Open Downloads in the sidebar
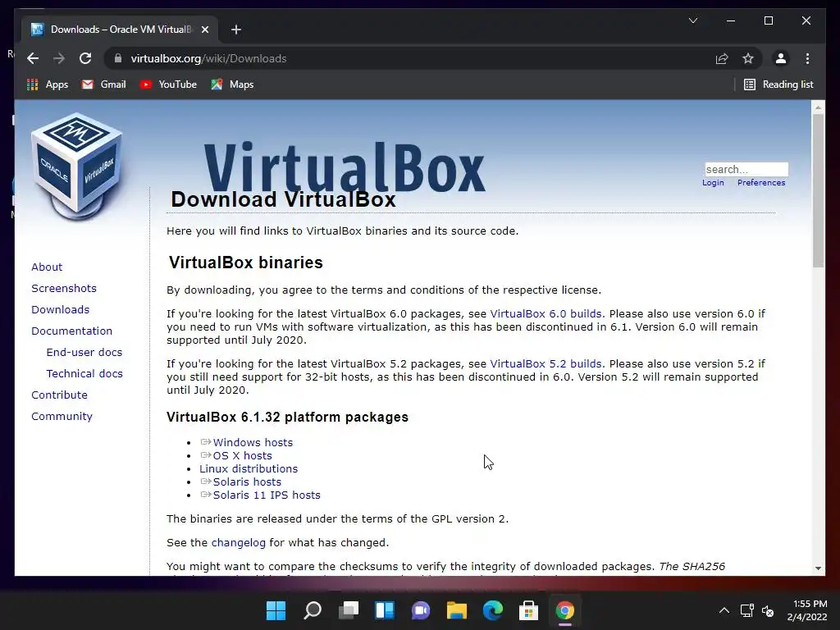 pyautogui.click(x=60, y=309)
